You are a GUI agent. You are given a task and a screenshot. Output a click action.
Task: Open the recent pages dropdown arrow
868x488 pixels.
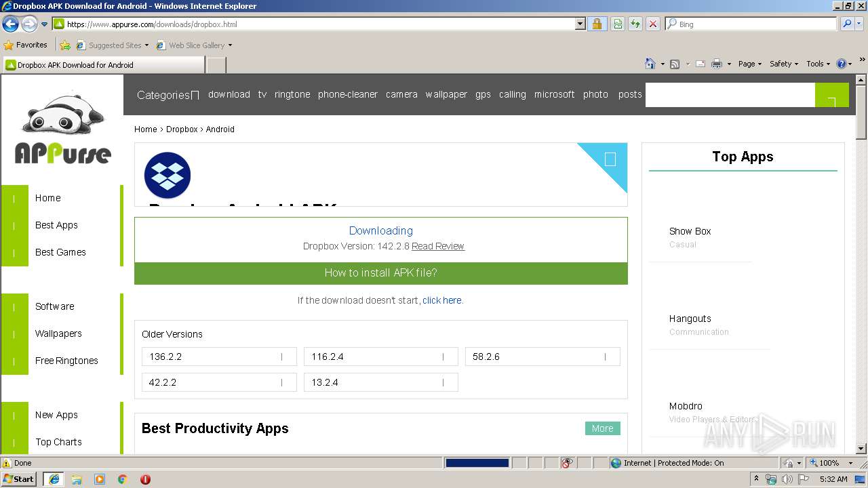pyautogui.click(x=45, y=24)
